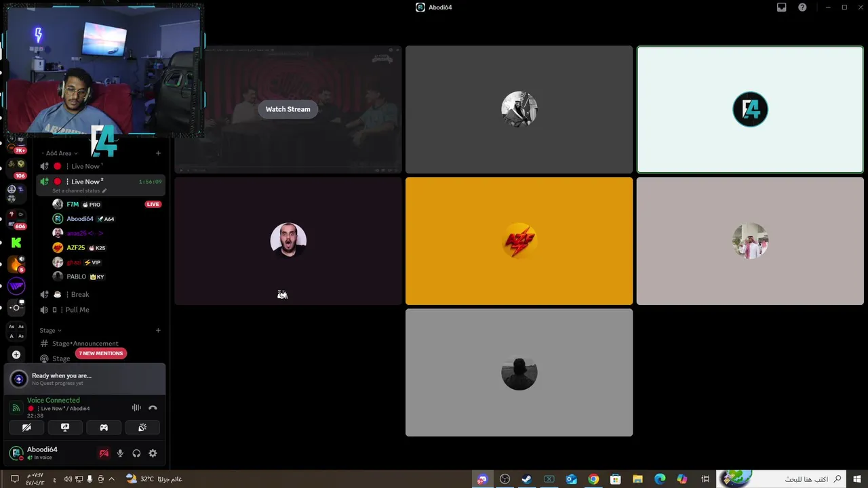Add a channel to Stage category
868x488 pixels.
click(158, 331)
